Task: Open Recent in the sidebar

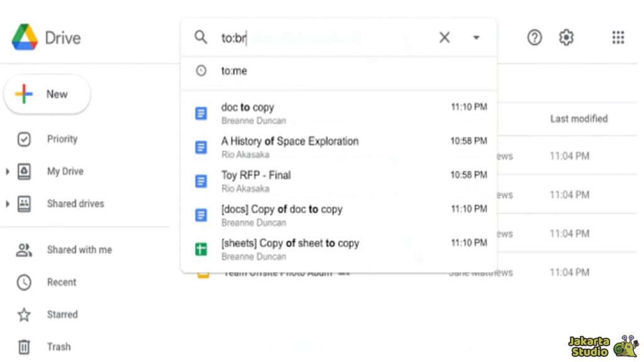Action: [x=62, y=282]
